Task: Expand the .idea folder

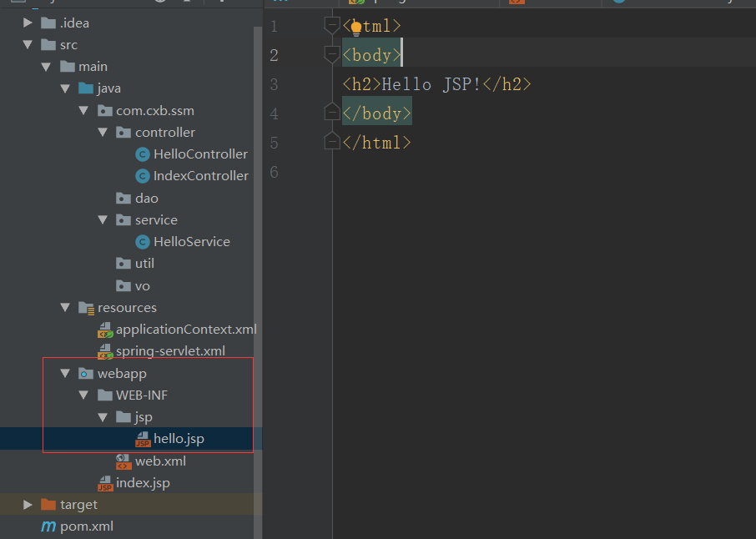Action: pos(28,23)
